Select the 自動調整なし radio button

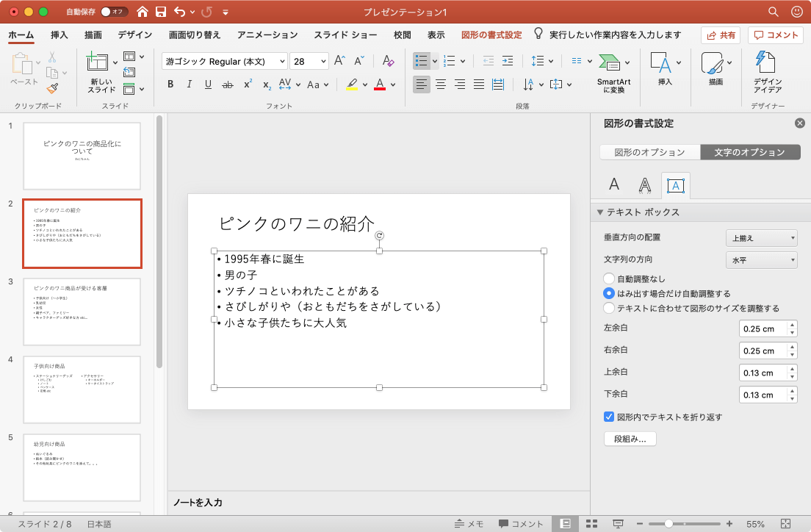point(608,278)
